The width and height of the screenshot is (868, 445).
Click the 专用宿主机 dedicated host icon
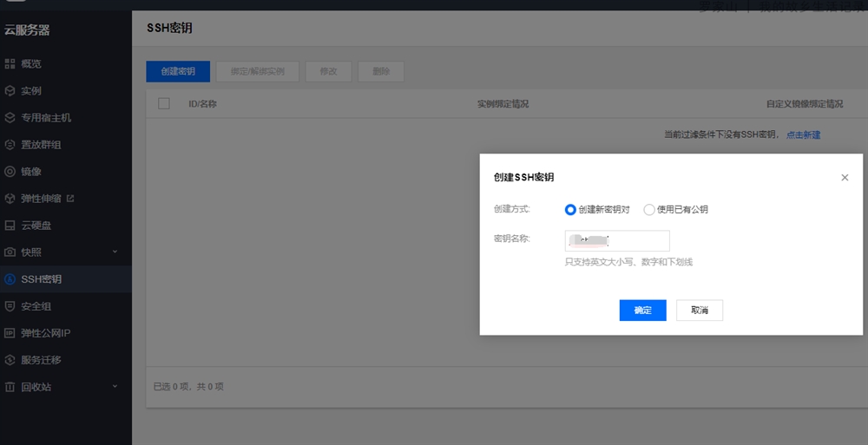[x=10, y=118]
